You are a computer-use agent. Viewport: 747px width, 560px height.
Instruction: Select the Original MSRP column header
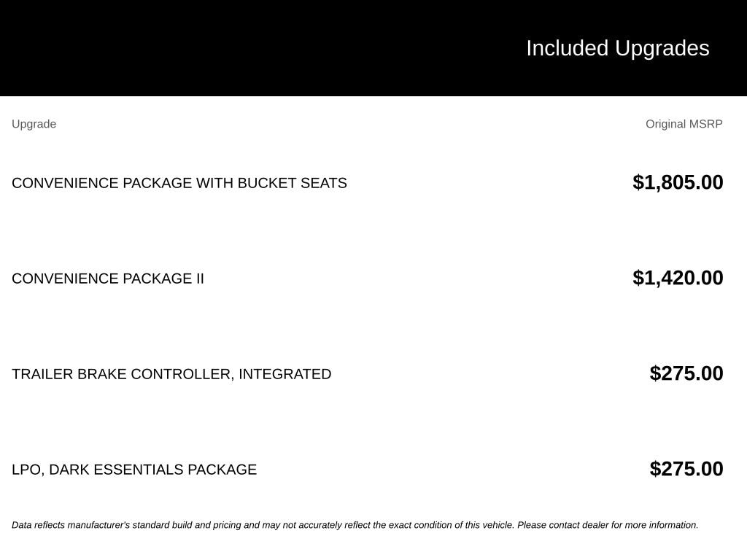coord(684,124)
